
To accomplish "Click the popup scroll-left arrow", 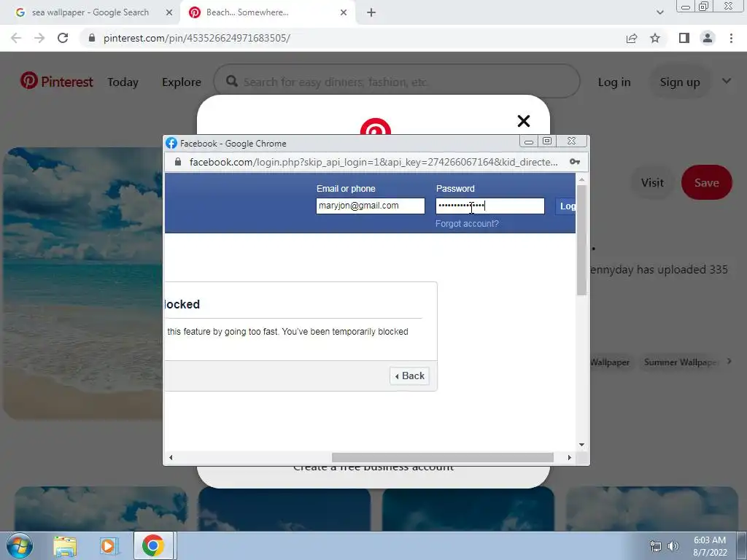I will [171, 457].
